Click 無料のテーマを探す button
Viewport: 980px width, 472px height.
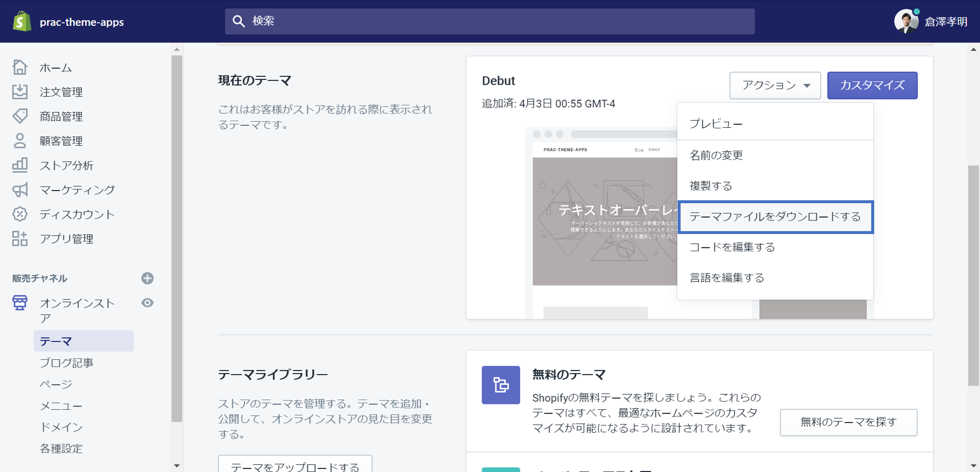pos(848,422)
